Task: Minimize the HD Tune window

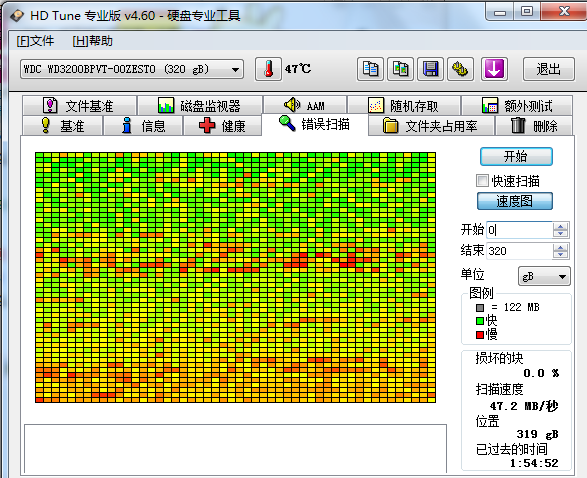Action: pyautogui.click(x=500, y=12)
